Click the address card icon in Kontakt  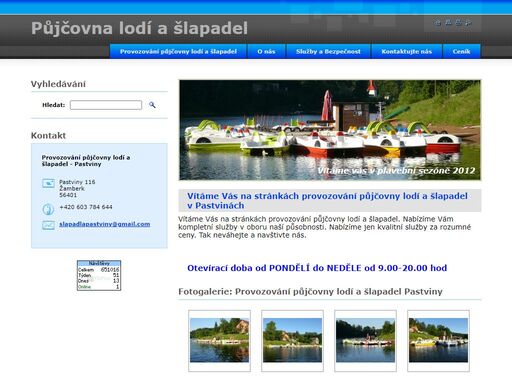coord(48,183)
